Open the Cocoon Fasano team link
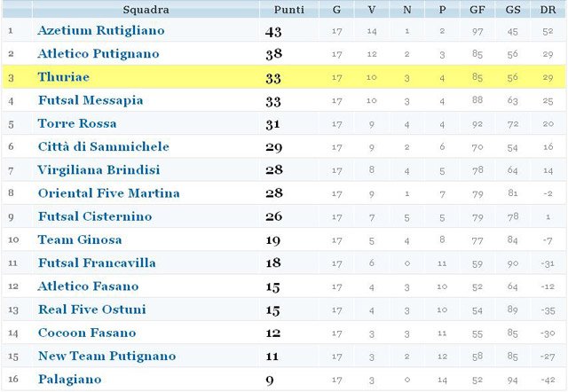Screen dimensions: 568x392 point(87,333)
